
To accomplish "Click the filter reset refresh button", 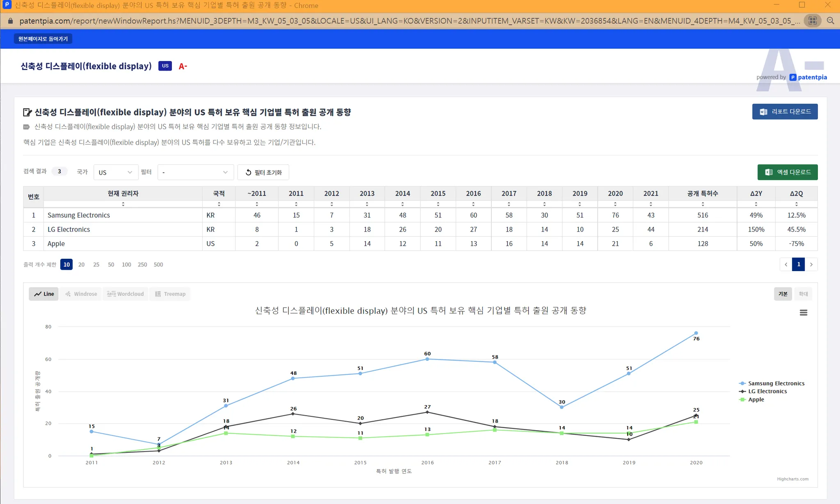I will tap(263, 172).
